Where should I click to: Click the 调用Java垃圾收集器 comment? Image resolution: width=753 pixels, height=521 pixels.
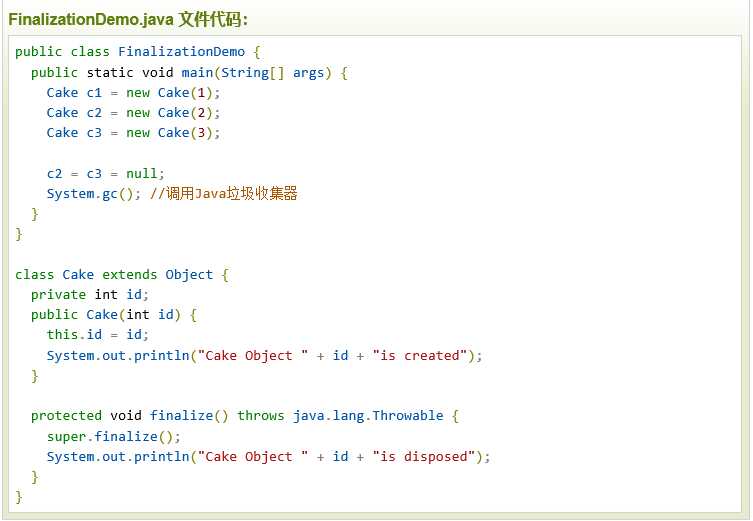pyautogui.click(x=223, y=193)
